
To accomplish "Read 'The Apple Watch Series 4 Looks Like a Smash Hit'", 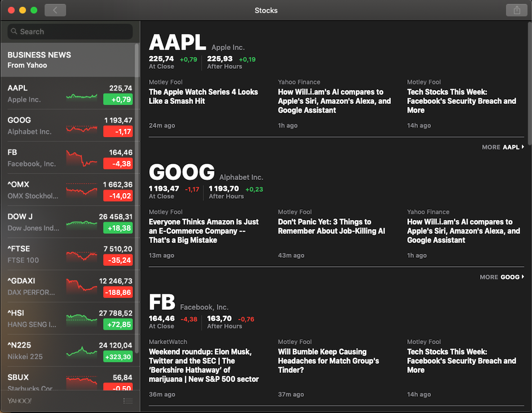I will coord(203,96).
